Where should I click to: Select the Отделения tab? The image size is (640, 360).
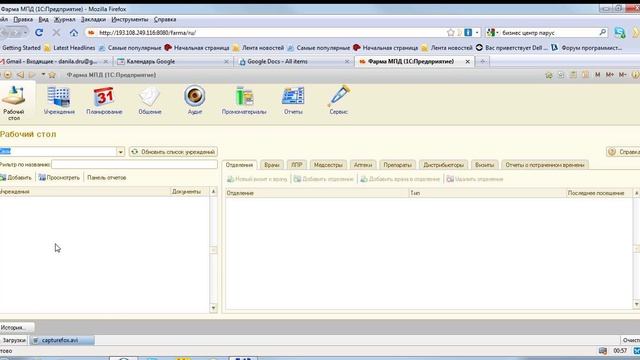(x=239, y=165)
